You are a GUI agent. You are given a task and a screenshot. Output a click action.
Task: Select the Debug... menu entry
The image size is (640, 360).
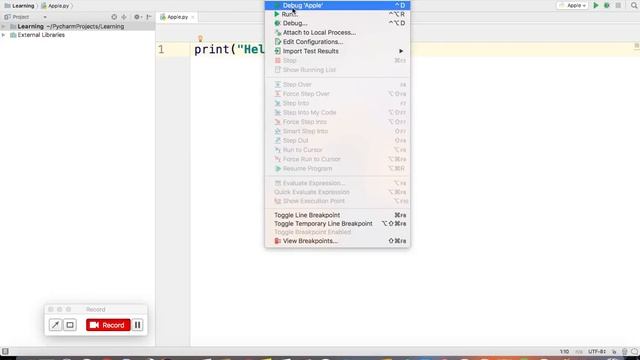point(337,23)
